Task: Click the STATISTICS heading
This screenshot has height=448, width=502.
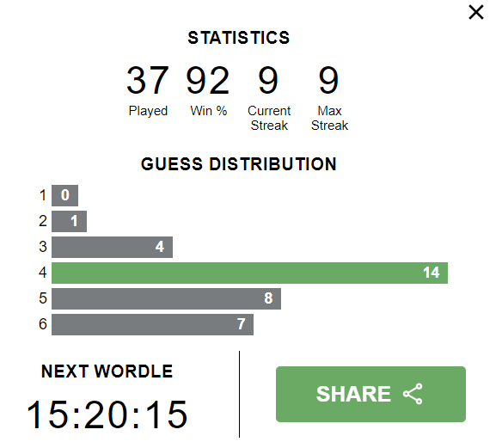Action: click(x=238, y=38)
